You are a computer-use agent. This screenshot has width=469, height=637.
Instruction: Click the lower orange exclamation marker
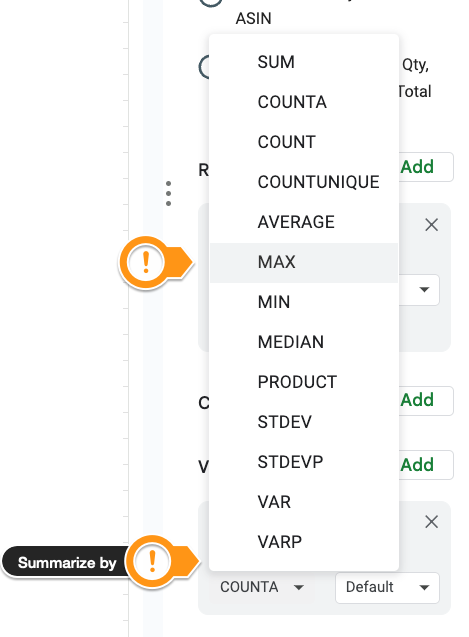click(152, 561)
